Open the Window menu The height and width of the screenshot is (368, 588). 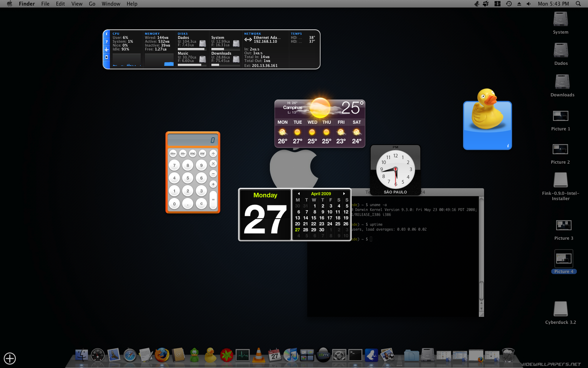click(x=111, y=4)
